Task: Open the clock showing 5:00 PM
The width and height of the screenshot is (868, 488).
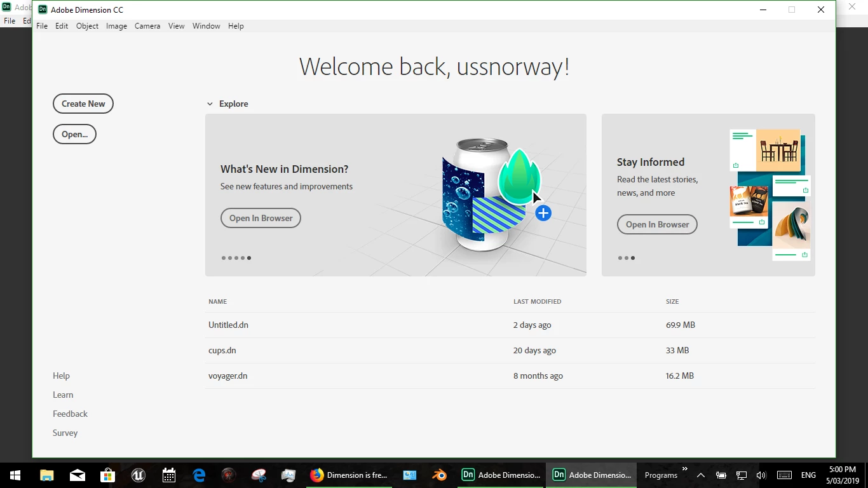Action: click(843, 475)
